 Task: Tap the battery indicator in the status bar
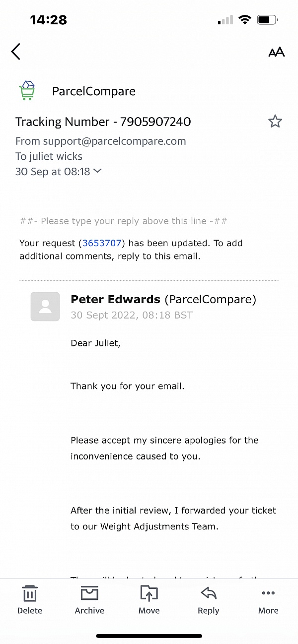266,19
